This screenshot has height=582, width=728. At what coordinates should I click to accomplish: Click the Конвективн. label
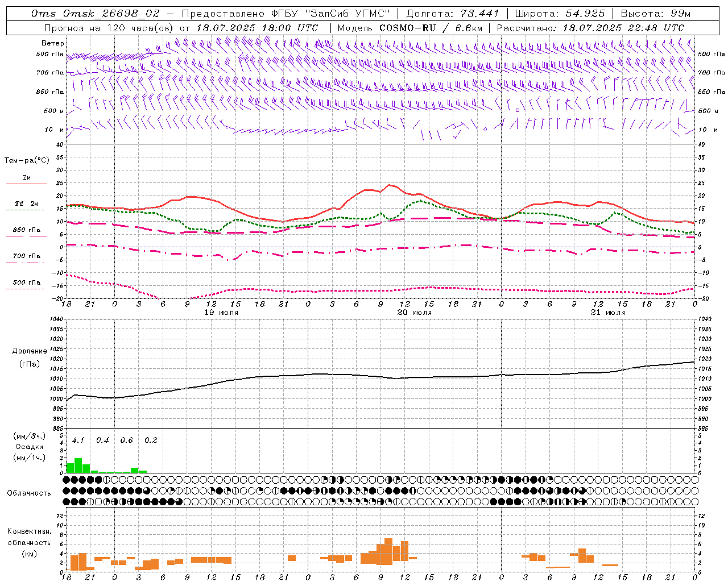(x=29, y=531)
